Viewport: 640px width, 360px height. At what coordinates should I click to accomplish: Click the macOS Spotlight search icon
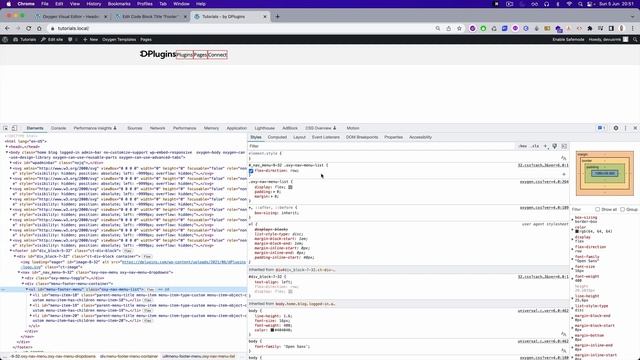pos(580,4)
